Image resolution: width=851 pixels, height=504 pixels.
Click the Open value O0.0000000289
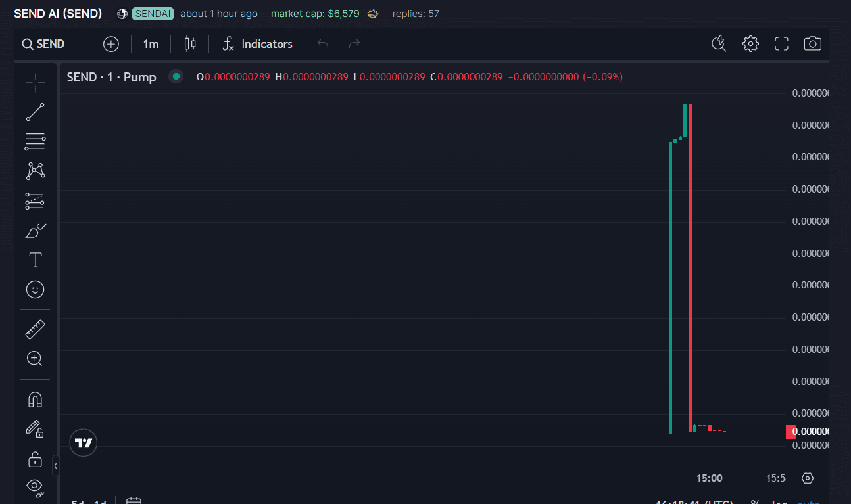(233, 77)
